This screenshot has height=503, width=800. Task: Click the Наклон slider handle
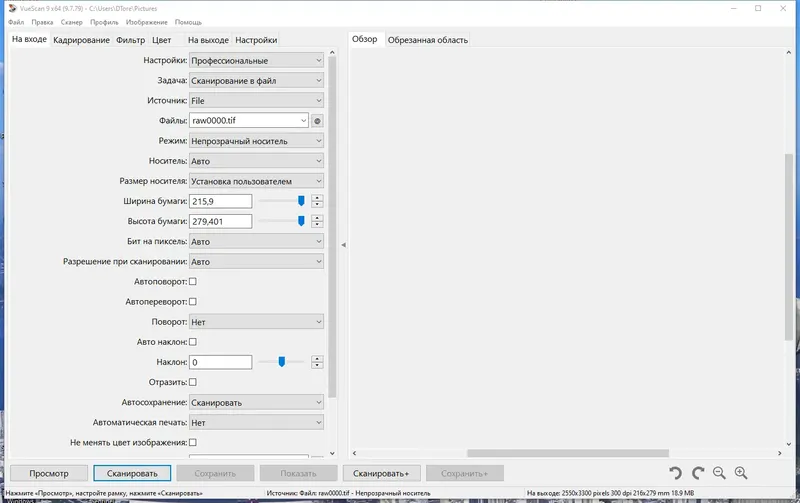pyautogui.click(x=282, y=362)
